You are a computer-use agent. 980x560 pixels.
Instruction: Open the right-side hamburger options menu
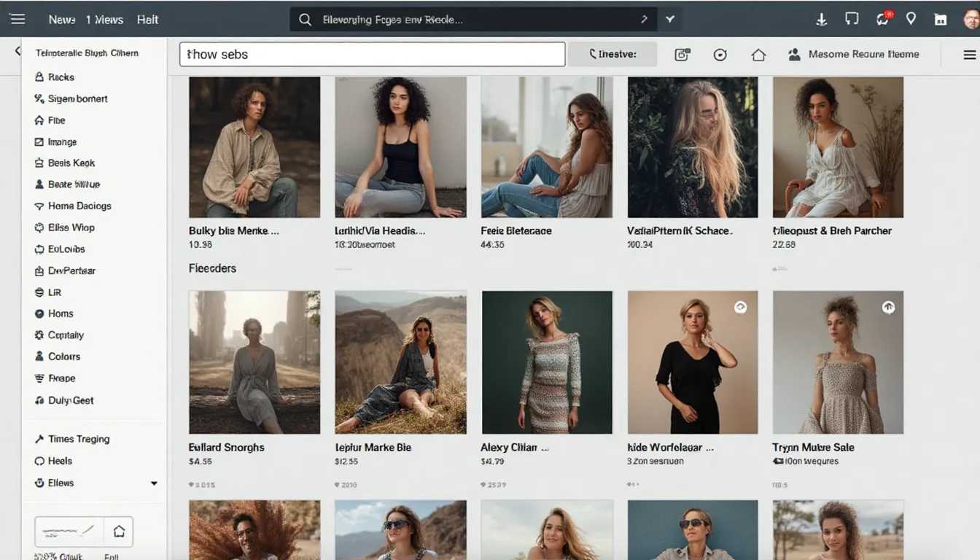[969, 55]
